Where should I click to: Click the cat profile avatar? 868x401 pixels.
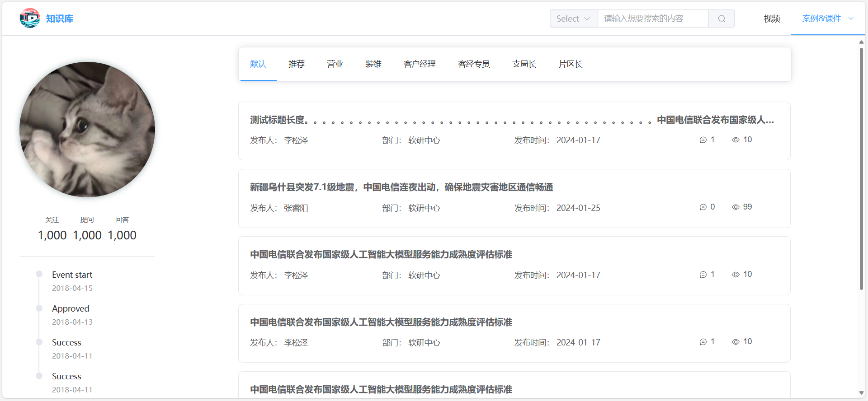click(87, 130)
